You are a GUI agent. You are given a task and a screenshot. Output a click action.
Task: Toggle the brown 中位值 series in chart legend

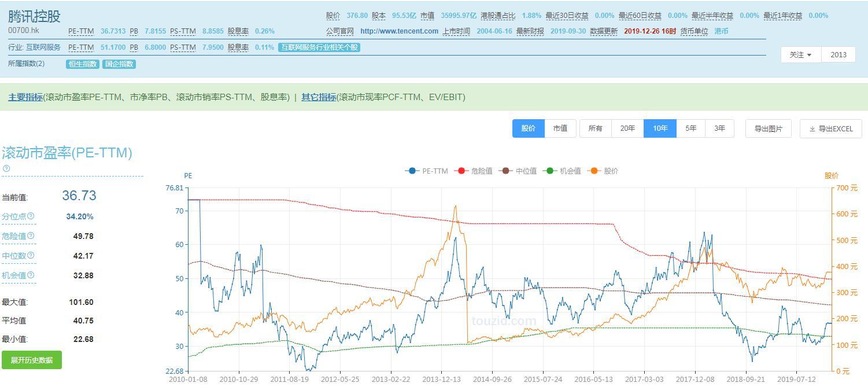518,171
